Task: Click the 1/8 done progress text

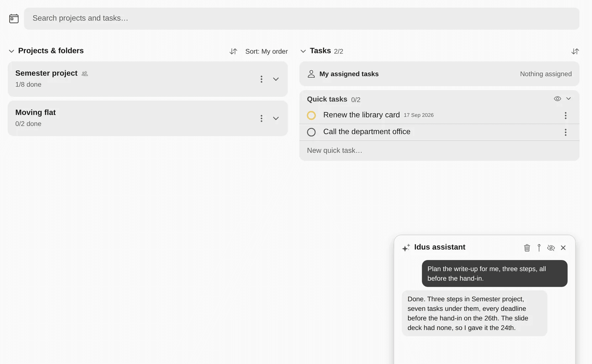Action: coord(28,85)
